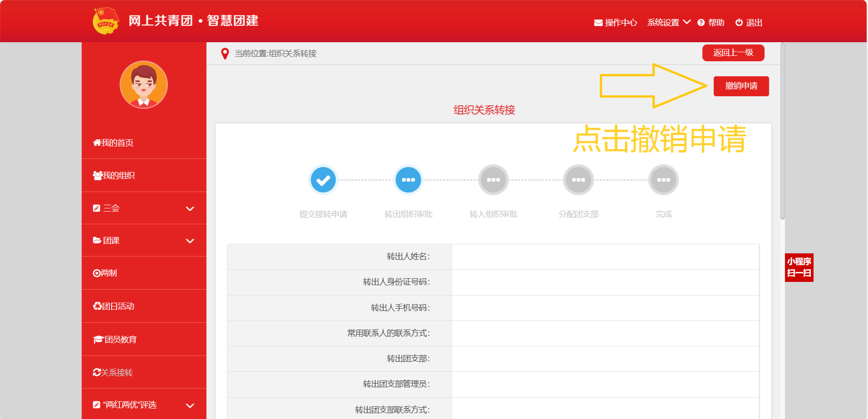This screenshot has width=868, height=419.
Task: Click the 小程序扫一扫 side badge
Action: pos(799,267)
